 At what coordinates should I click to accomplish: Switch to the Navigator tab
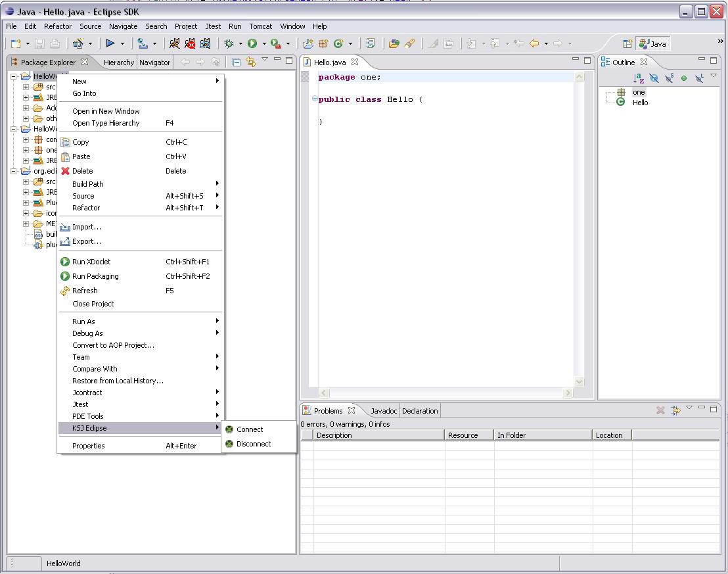pos(154,62)
